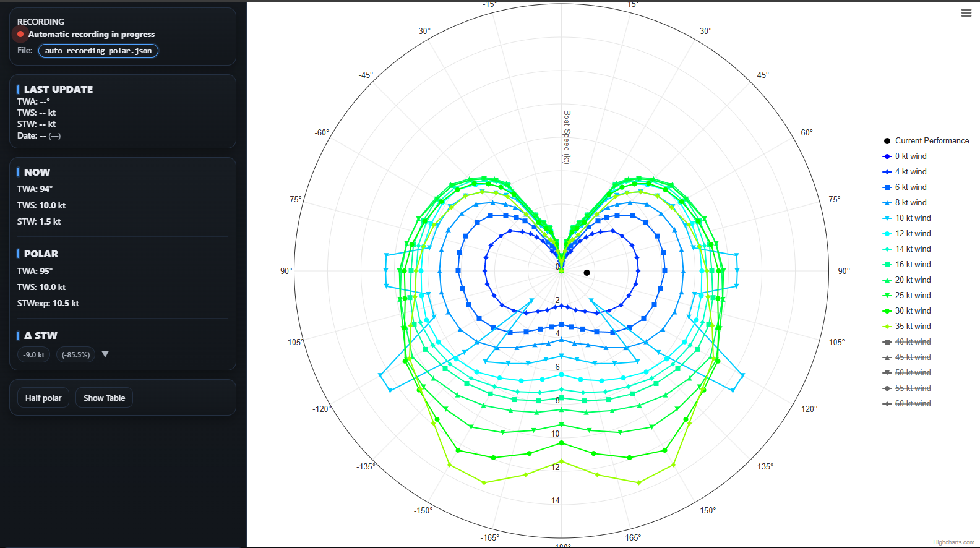Click the -9.0 kt delta badge
Viewport: 980px width, 548px height.
coord(33,354)
